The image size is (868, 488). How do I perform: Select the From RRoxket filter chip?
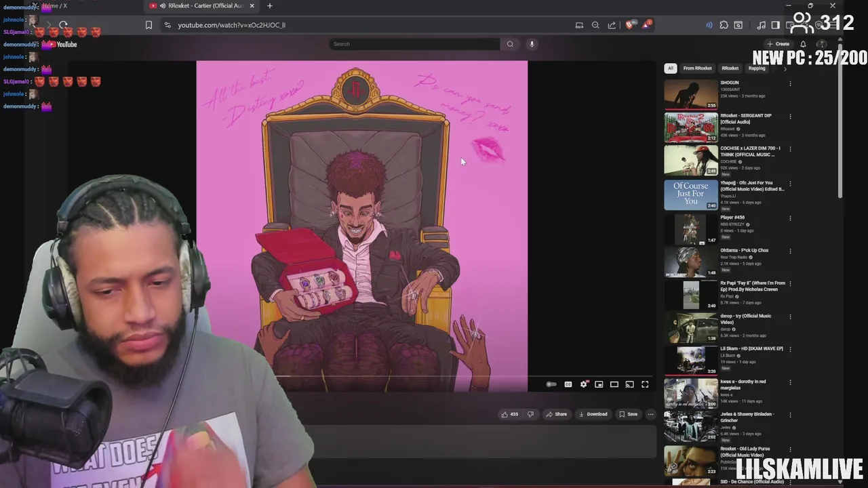(x=697, y=68)
